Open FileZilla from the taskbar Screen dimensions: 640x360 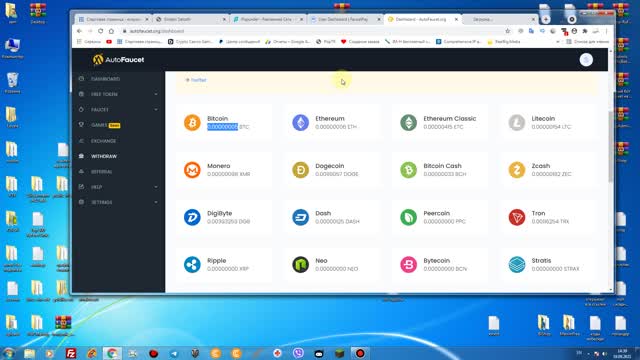pos(71,353)
